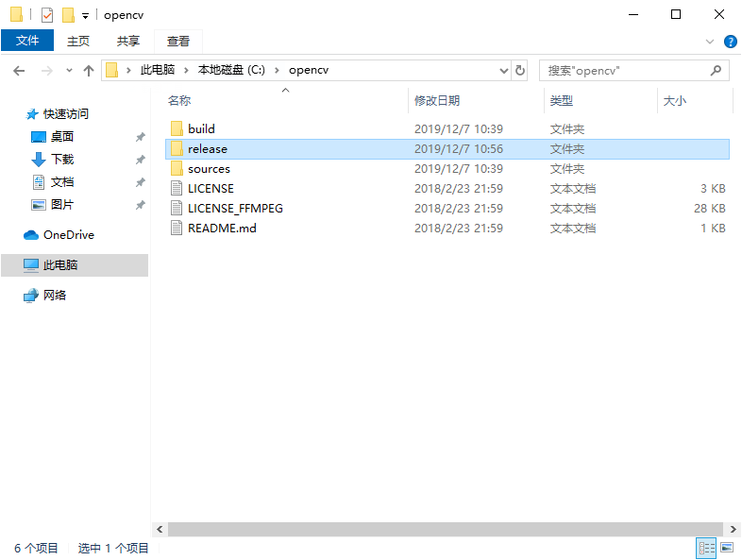Click the Properties icon in title bar

(x=47, y=15)
